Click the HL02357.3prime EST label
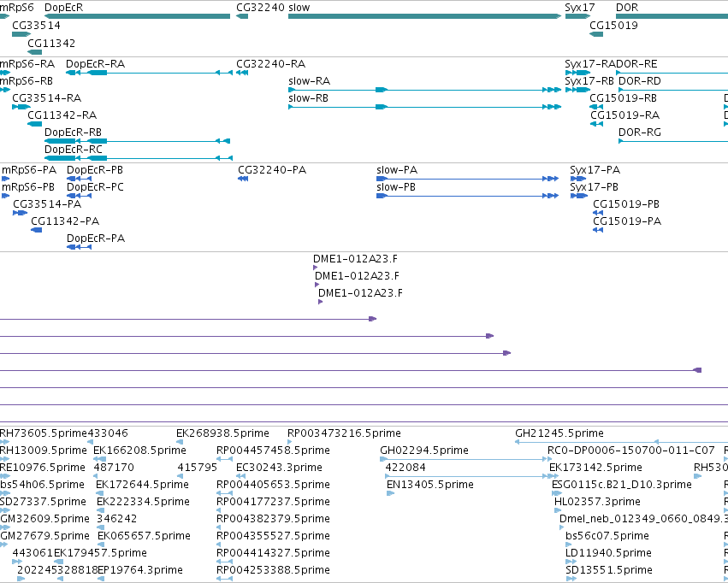728x583 pixels. click(x=597, y=502)
